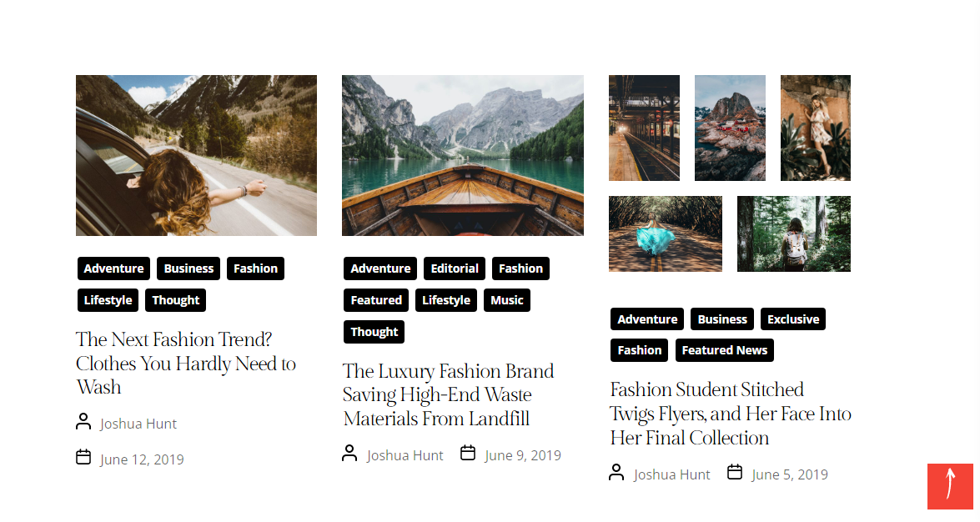Open the red houses on rocky island thumbnail

click(730, 128)
